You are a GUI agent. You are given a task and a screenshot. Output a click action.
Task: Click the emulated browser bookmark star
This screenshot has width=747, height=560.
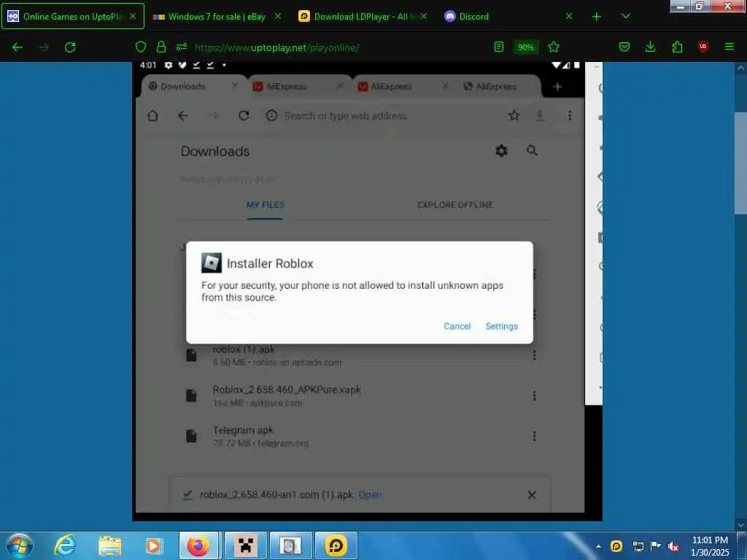coord(514,115)
